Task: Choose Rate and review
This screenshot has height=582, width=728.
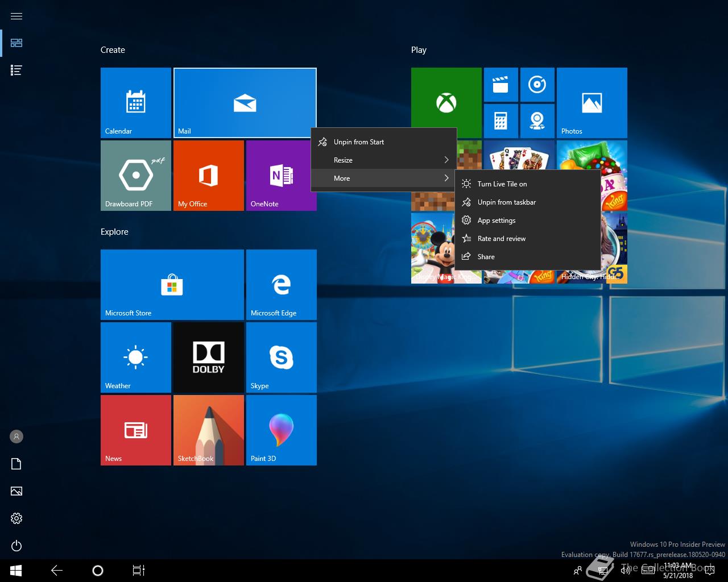Action: click(x=528, y=239)
